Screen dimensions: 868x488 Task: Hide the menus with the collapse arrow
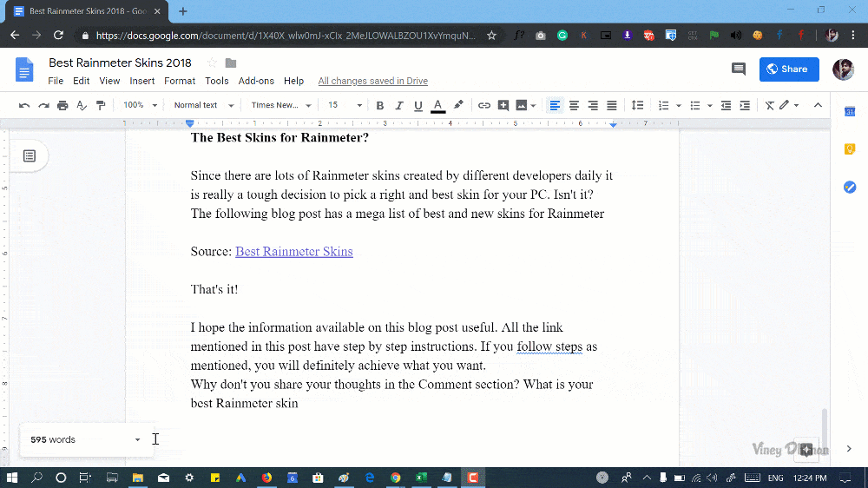pyautogui.click(x=818, y=105)
